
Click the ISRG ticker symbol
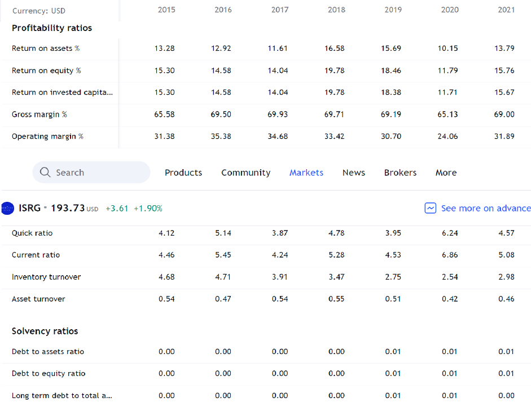(29, 208)
